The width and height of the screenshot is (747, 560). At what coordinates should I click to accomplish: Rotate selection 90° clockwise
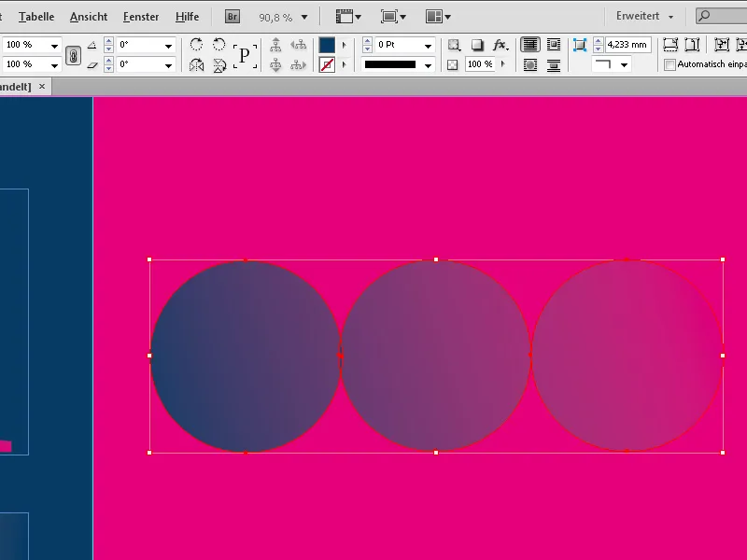point(196,45)
